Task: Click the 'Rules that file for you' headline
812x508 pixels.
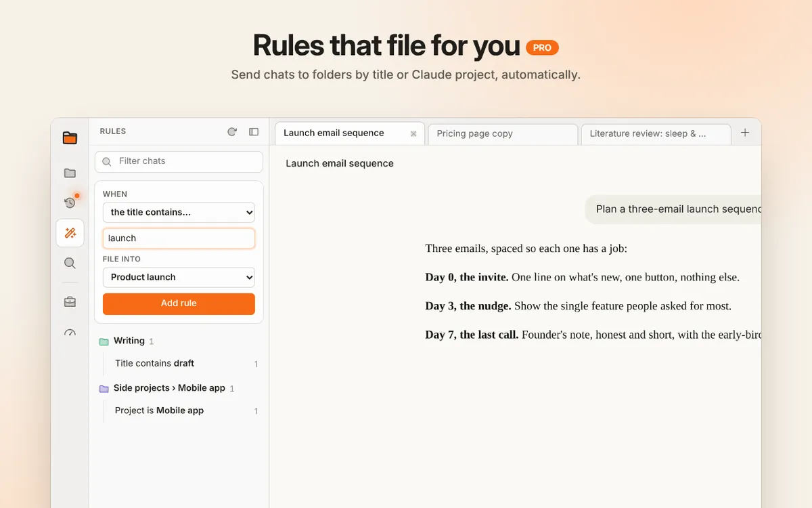Action: [386, 46]
